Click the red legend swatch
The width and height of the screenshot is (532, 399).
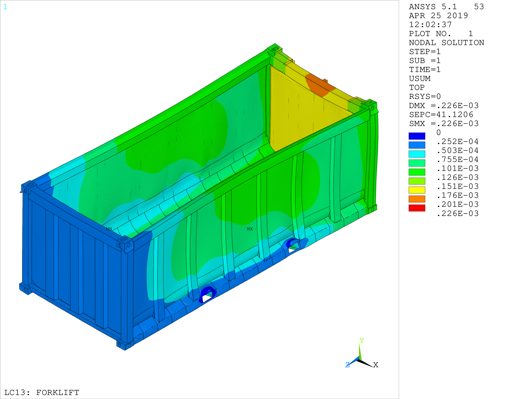(x=417, y=208)
